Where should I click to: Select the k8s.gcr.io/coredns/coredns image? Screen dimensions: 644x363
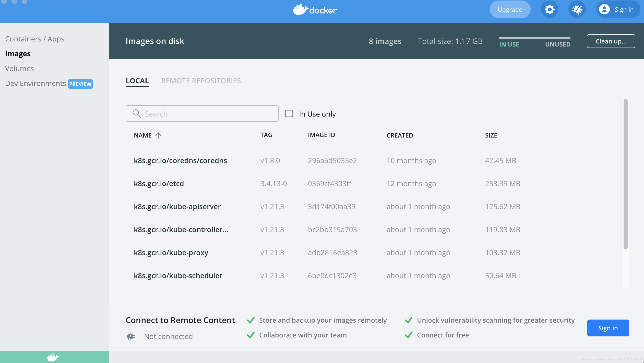pos(374,161)
